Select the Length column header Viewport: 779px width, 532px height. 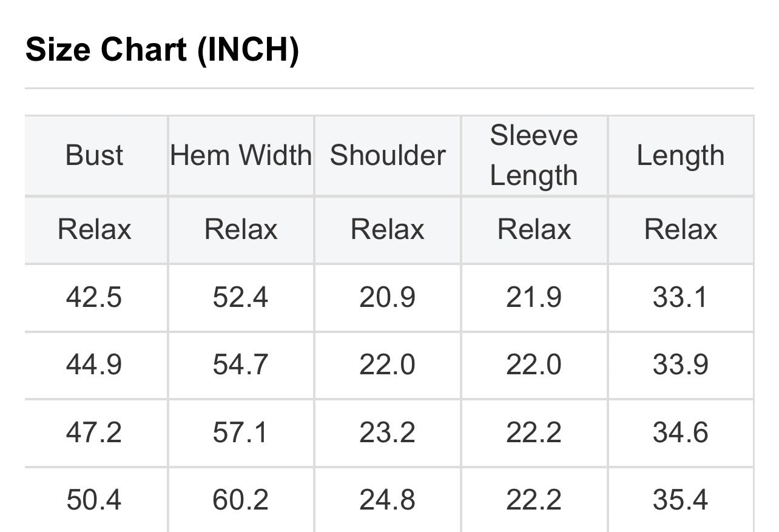(x=680, y=155)
